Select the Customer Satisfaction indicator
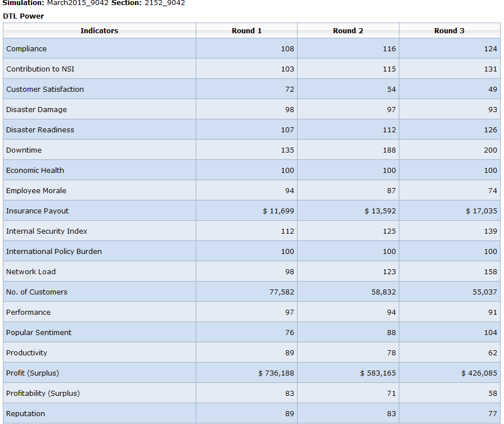 [x=45, y=90]
